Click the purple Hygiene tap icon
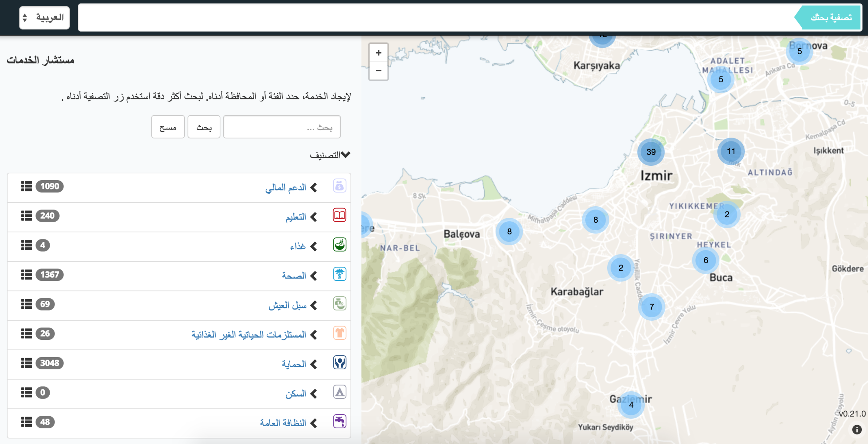Screen dimensions: 868x444 click(x=339, y=422)
